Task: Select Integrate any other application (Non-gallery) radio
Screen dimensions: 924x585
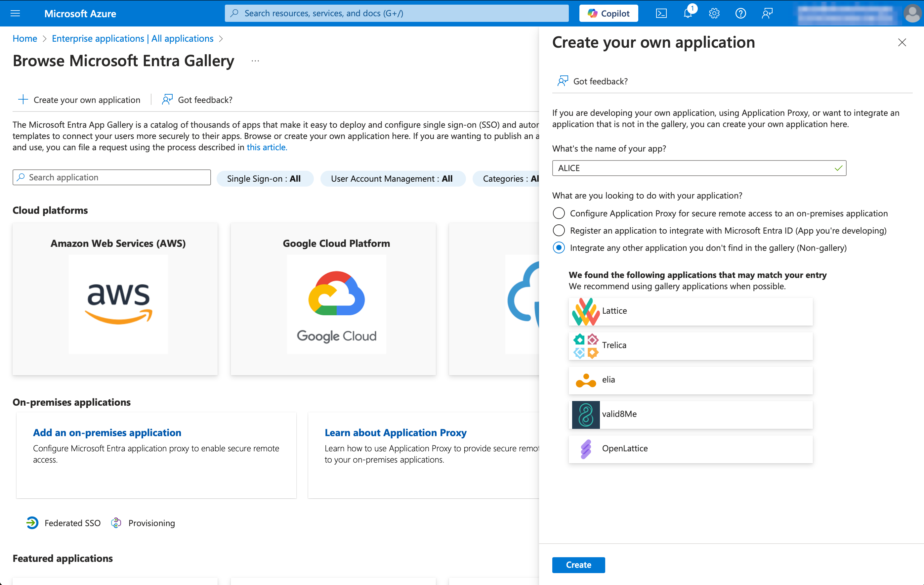Action: coord(559,247)
